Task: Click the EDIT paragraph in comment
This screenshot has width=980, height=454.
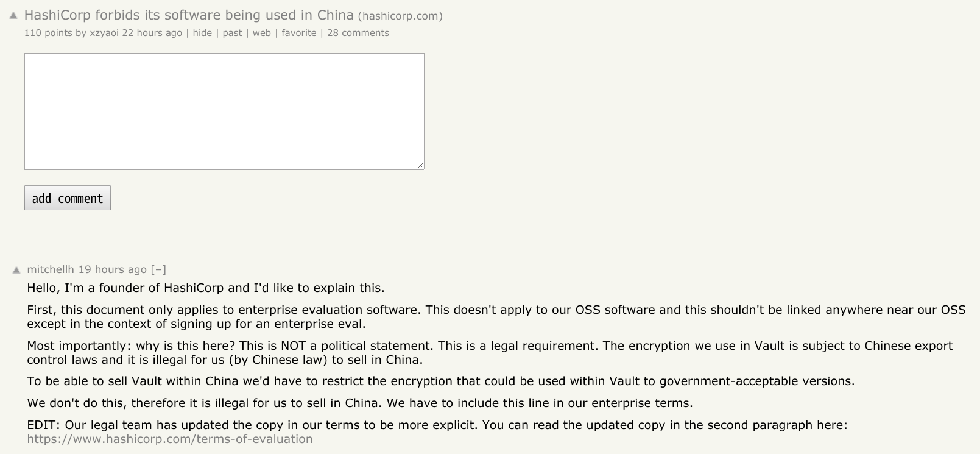Action: [437, 431]
